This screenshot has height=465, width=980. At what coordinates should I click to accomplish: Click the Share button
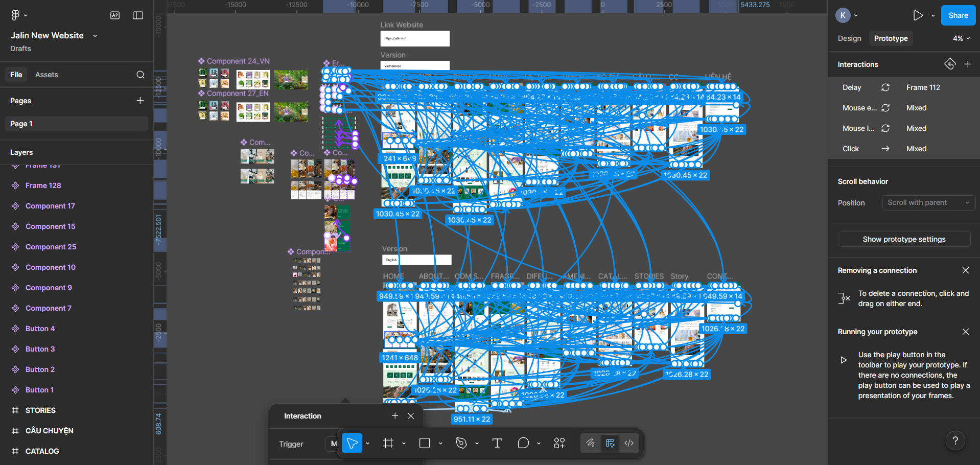pyautogui.click(x=958, y=15)
